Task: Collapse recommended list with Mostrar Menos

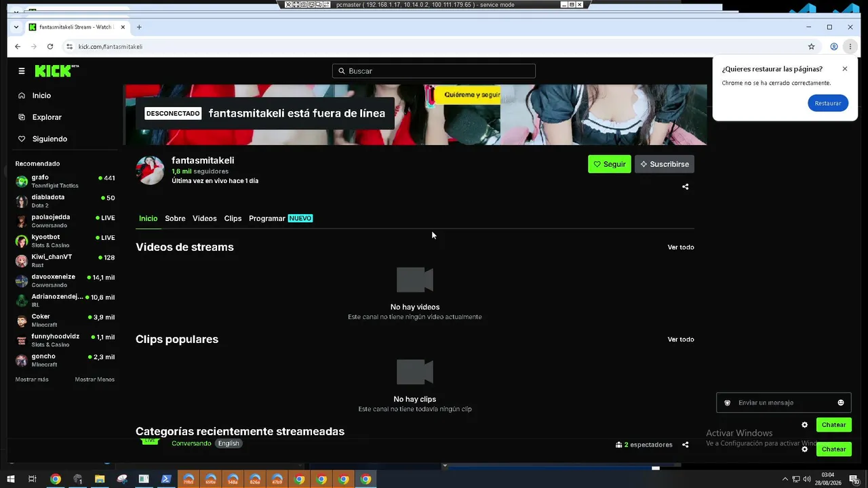Action: [95, 380]
